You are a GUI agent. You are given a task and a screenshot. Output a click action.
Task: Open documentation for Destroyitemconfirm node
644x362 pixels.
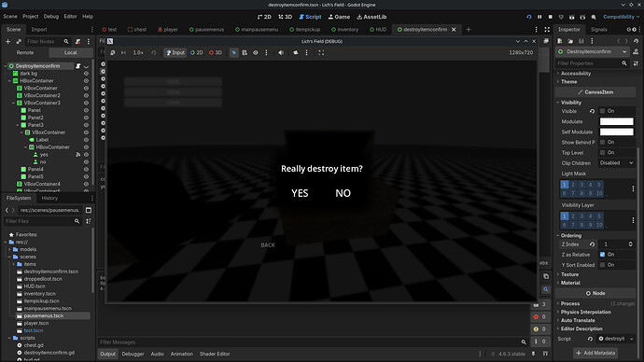point(636,51)
